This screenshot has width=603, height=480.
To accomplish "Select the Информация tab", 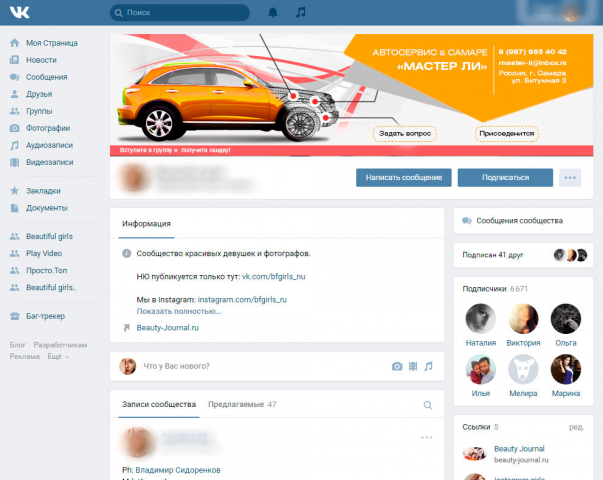I will pyautogui.click(x=146, y=224).
